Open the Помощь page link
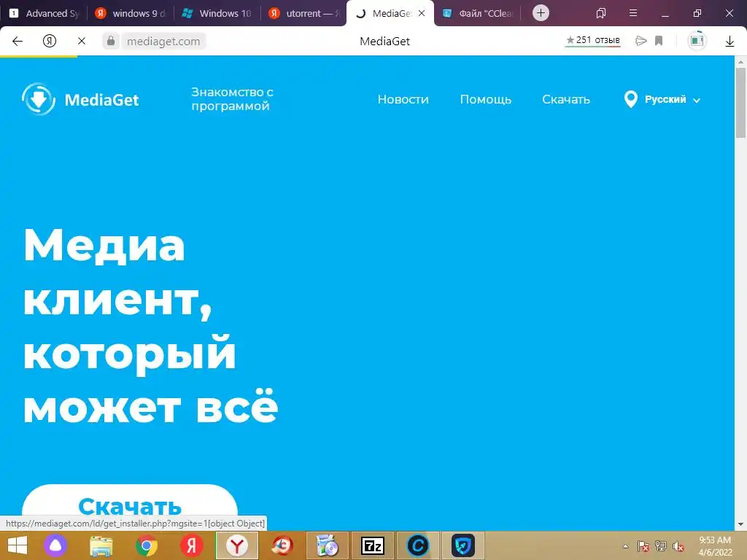 pyautogui.click(x=485, y=99)
